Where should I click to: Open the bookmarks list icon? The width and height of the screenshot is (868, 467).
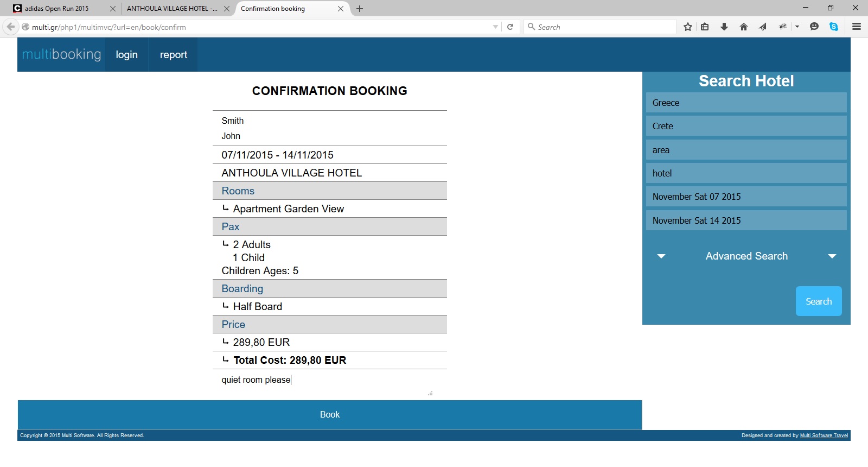click(x=705, y=27)
